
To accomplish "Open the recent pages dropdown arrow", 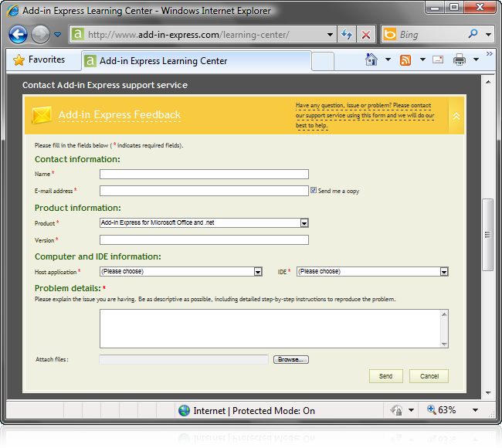I will point(58,34).
